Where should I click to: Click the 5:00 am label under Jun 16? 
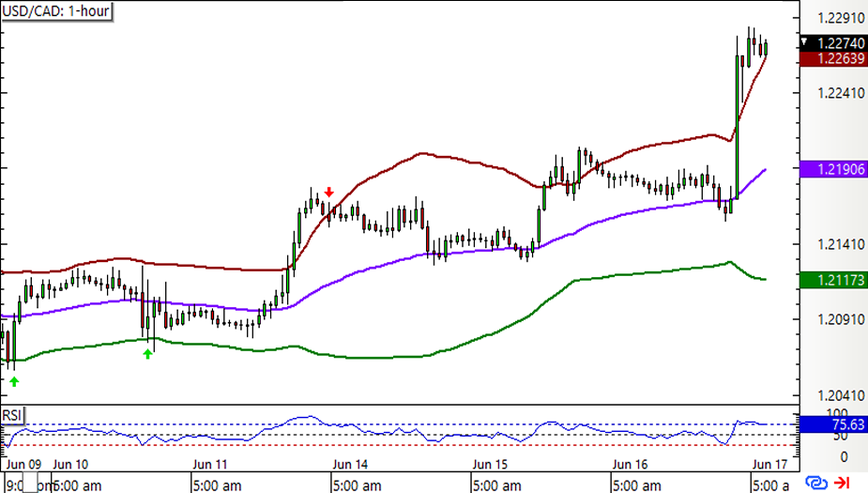[636, 485]
